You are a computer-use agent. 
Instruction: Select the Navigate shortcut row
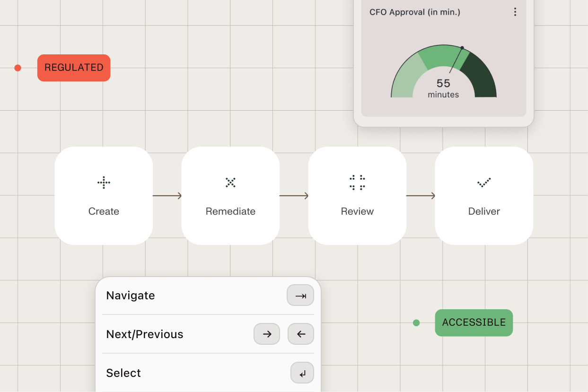pos(208,295)
